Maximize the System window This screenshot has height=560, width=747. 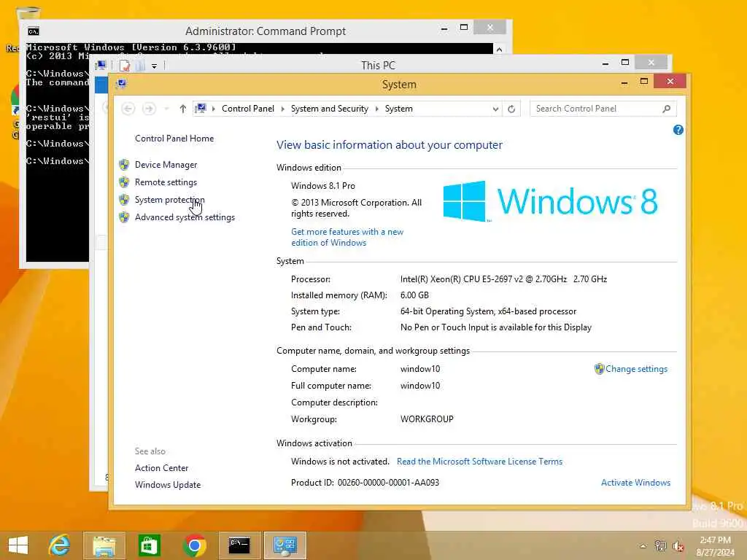click(644, 82)
